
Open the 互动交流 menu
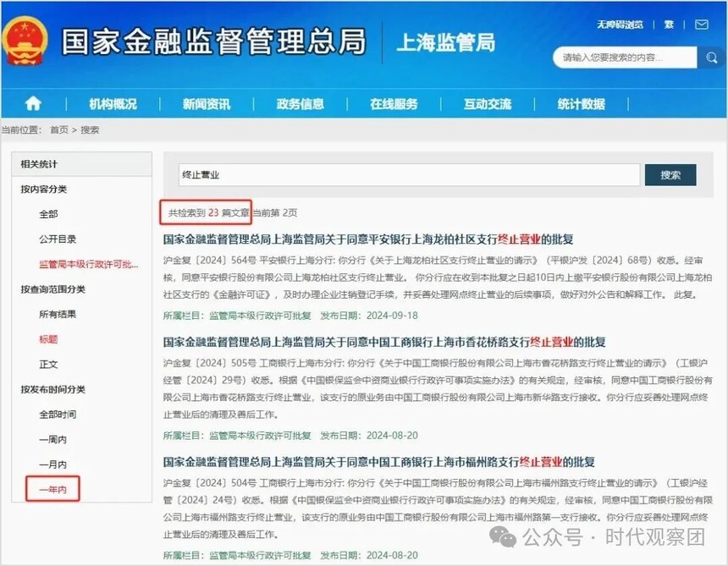(488, 104)
